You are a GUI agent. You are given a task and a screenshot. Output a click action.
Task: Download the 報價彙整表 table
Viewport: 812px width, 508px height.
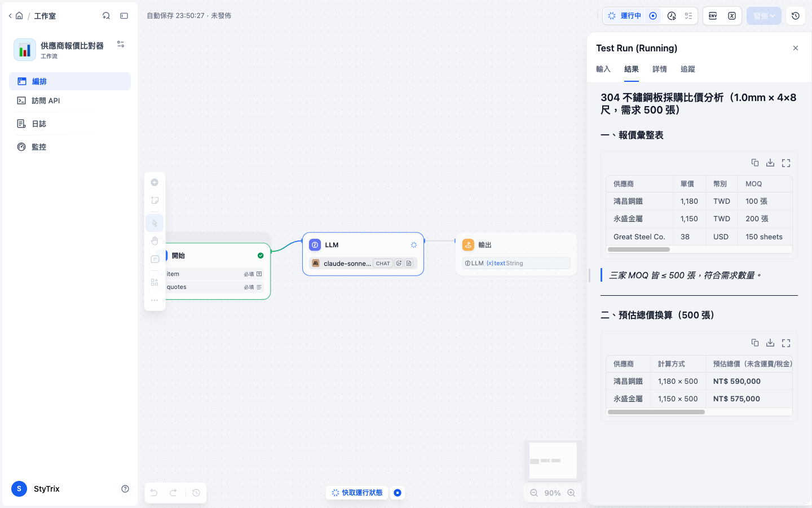(770, 163)
